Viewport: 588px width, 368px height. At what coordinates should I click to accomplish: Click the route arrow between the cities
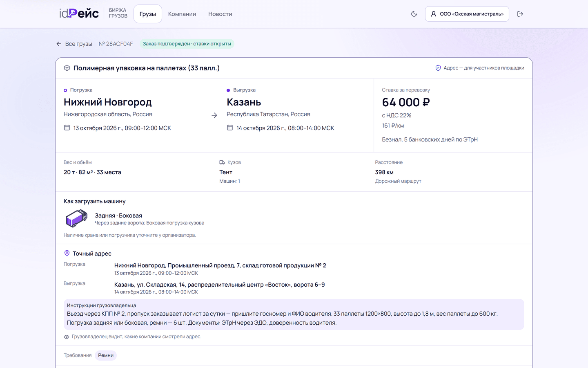pyautogui.click(x=214, y=115)
